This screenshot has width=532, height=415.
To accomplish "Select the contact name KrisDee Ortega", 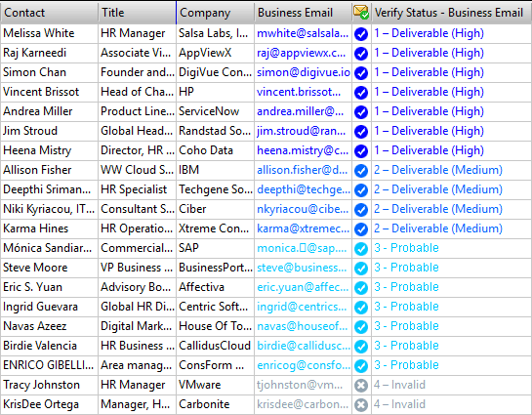I will [41, 404].
